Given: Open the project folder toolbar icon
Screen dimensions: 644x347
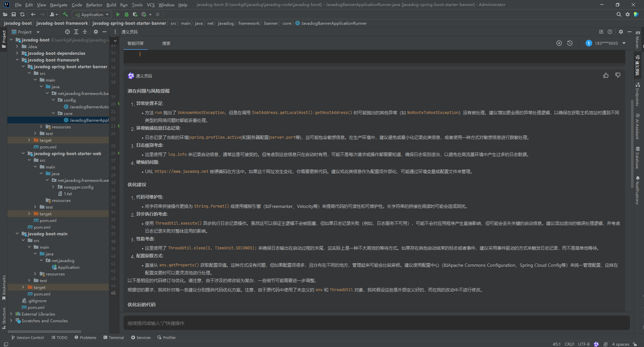Looking at the screenshot, I should 5,14.
